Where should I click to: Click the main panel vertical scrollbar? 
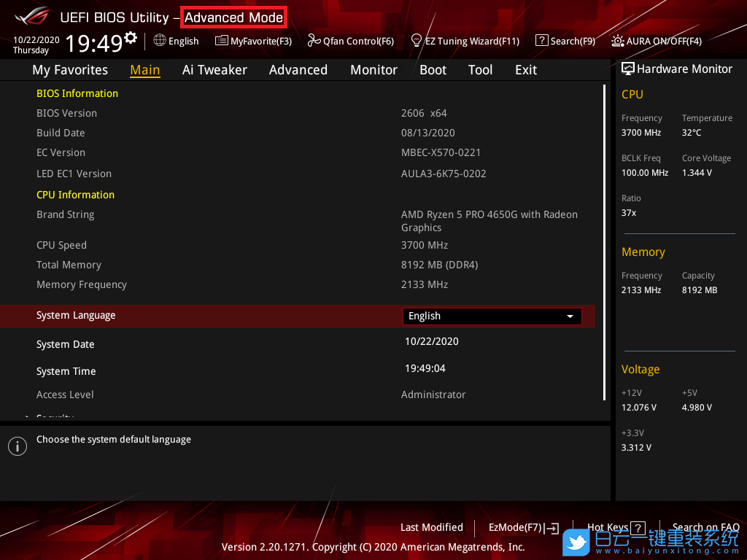tap(604, 241)
